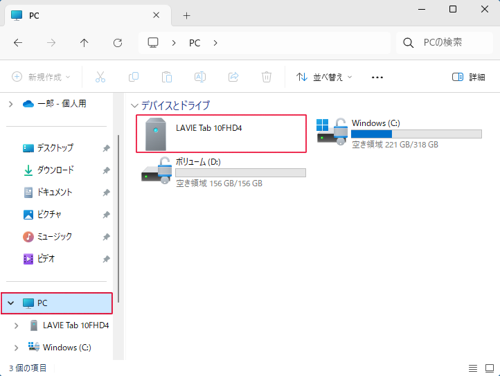Select the Windows (C:) drive
The image size is (500, 376).
click(399, 134)
